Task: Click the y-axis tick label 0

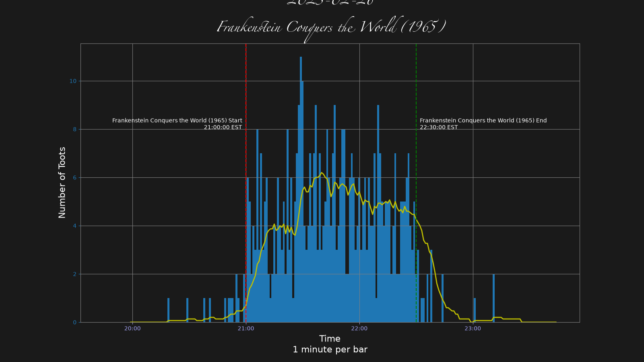Action: tap(74, 323)
